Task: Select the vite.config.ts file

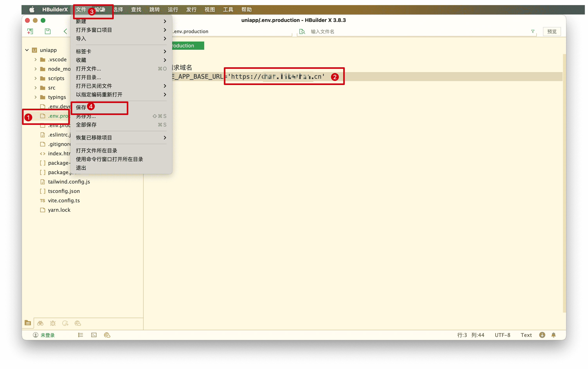Action: coord(64,201)
